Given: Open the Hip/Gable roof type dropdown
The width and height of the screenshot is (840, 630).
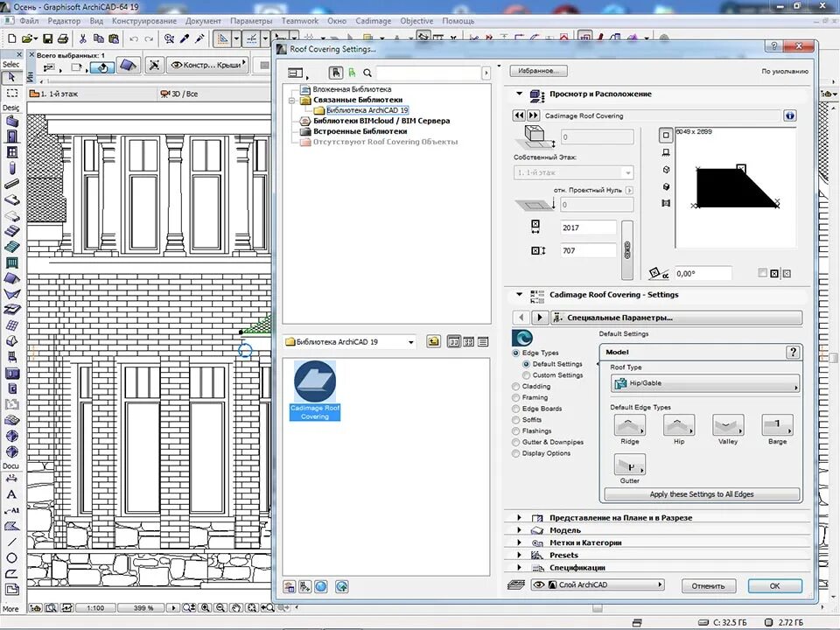Looking at the screenshot, I should coord(705,383).
